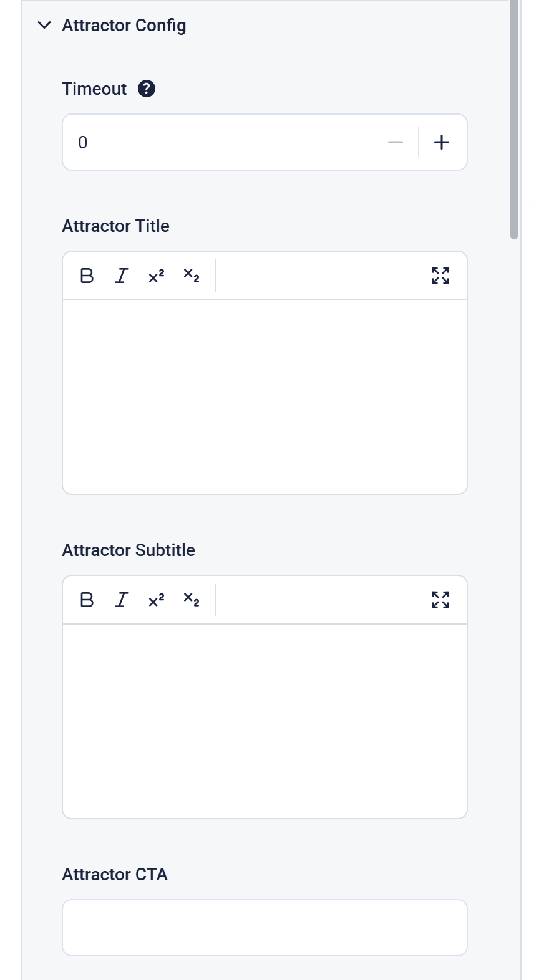This screenshot has width=534, height=980.
Task: Click the Timeout help question mark icon
Action: tap(146, 89)
